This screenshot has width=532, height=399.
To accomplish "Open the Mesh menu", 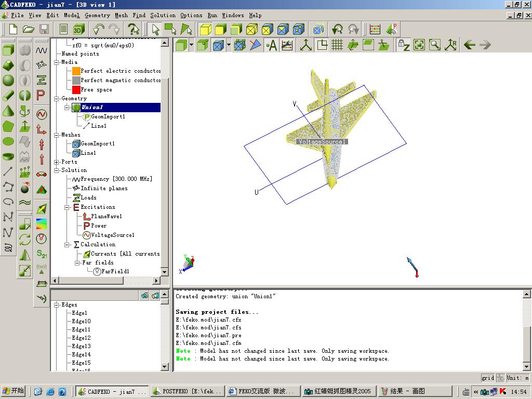I will (121, 15).
